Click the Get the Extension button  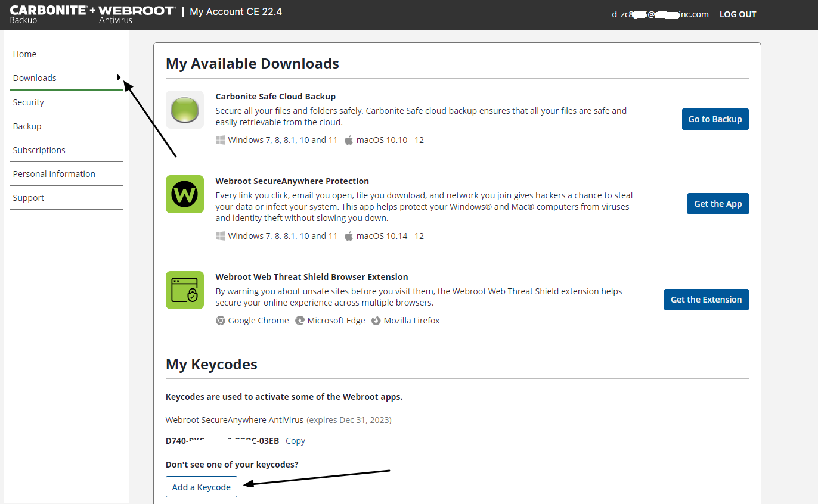(x=706, y=300)
